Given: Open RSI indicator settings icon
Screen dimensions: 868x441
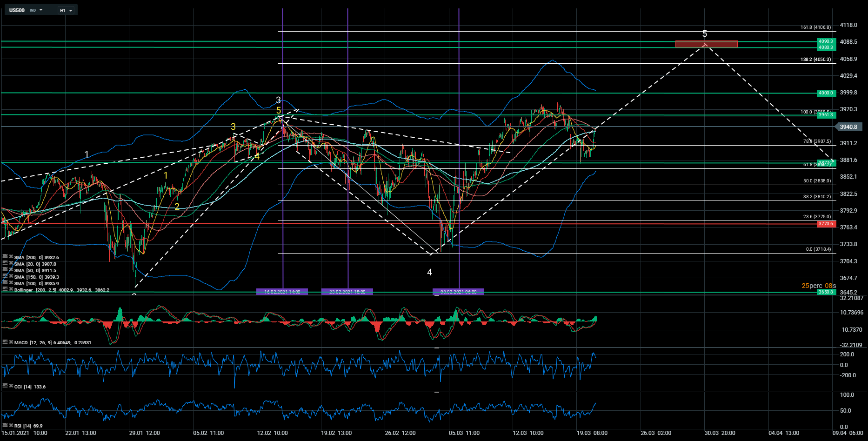Looking at the screenshot, I should tap(5, 425).
